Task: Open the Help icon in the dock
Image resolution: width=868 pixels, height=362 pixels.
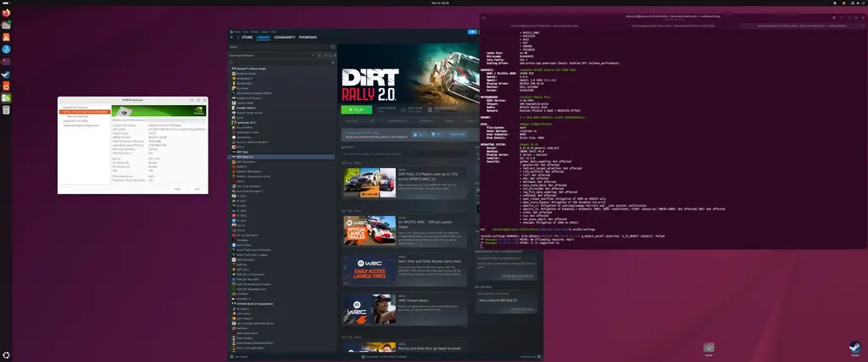Action: pyautogui.click(x=6, y=49)
